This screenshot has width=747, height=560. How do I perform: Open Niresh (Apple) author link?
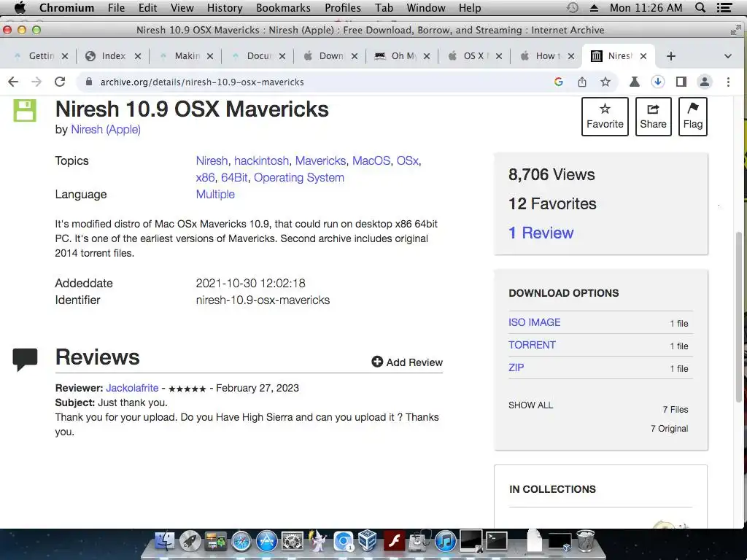pyautogui.click(x=106, y=130)
